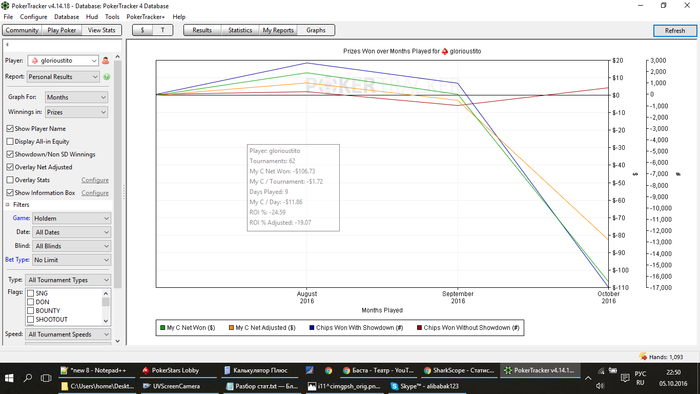Open SharkScope Chrome taskbar item

point(460,370)
